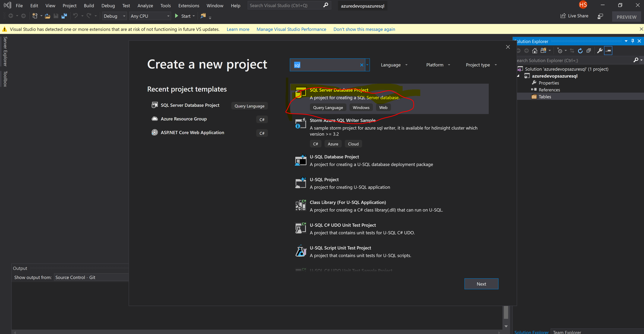Click the U-SQL Database Project template icon
This screenshot has height=334, width=644.
[300, 160]
